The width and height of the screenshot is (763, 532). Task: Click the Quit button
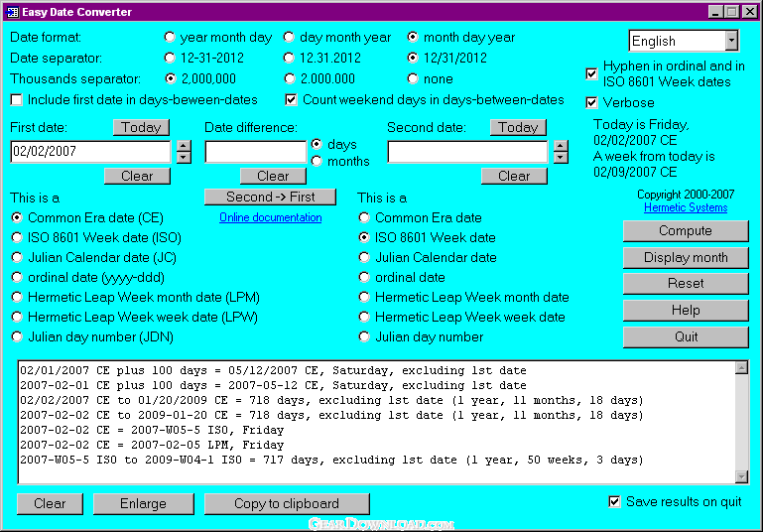[686, 336]
